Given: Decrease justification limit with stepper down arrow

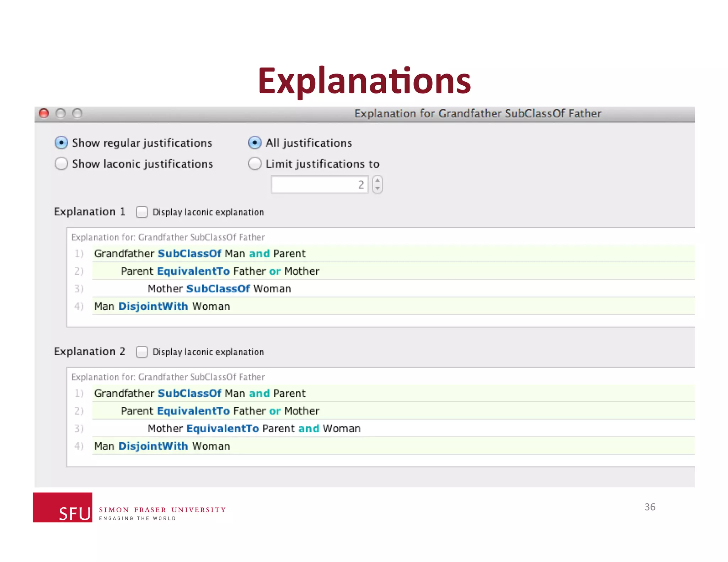Looking at the screenshot, I should click(378, 189).
